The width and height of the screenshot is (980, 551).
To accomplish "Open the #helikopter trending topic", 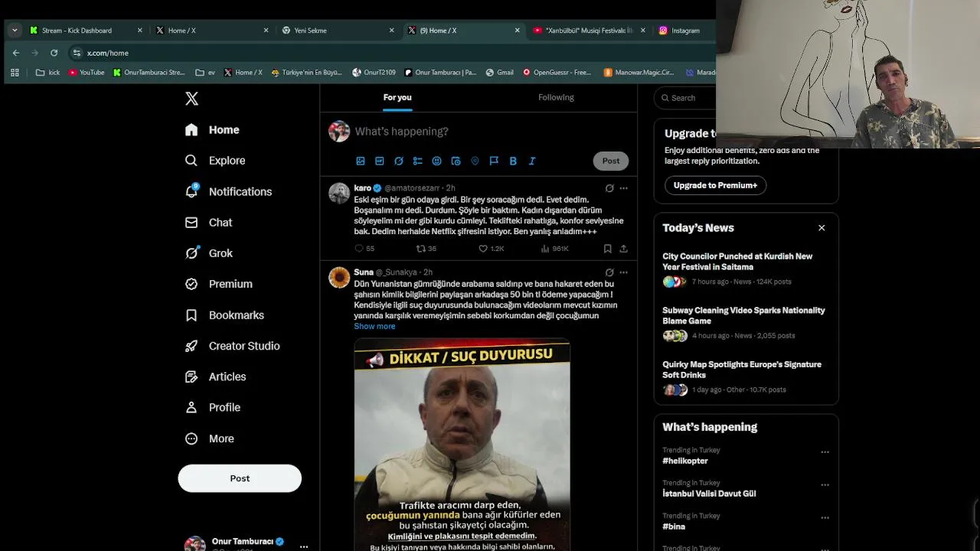I will click(x=685, y=461).
